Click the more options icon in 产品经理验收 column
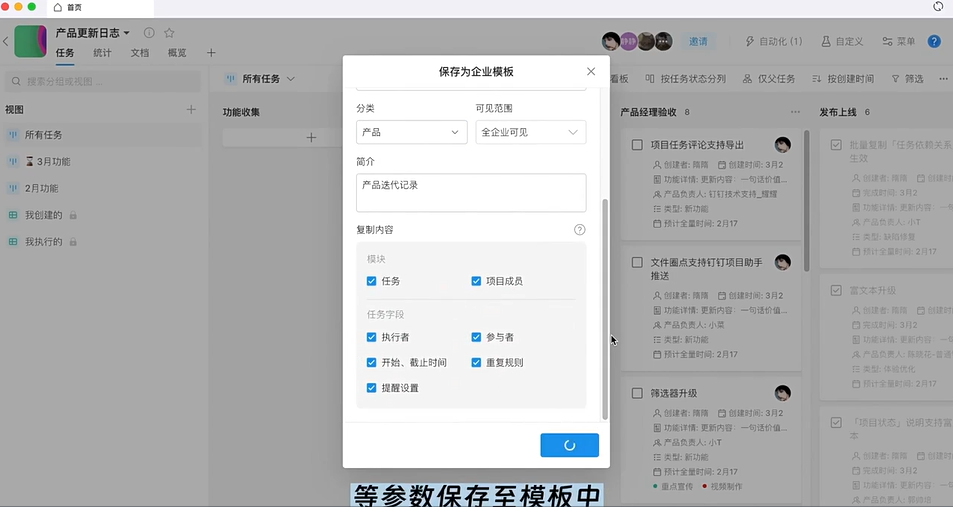Screen dimensions: 953x507 [795, 112]
